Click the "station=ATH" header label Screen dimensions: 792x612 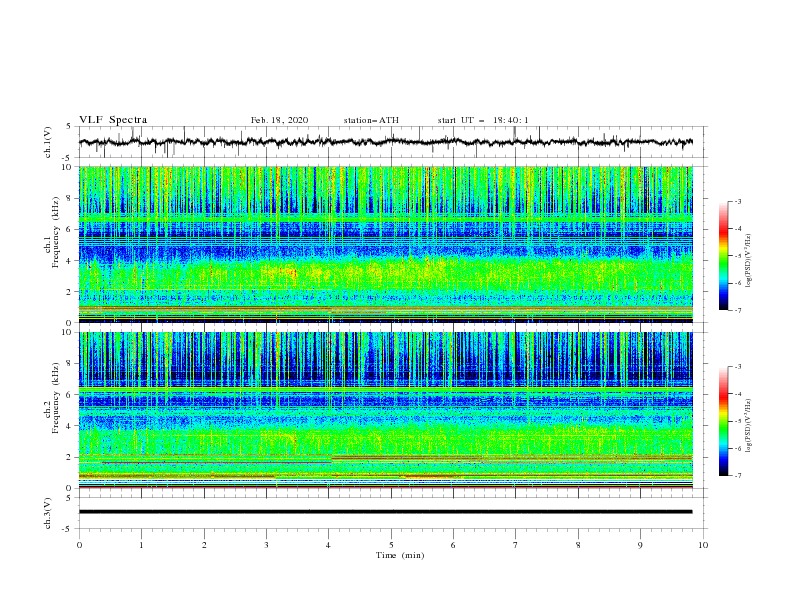coord(371,120)
